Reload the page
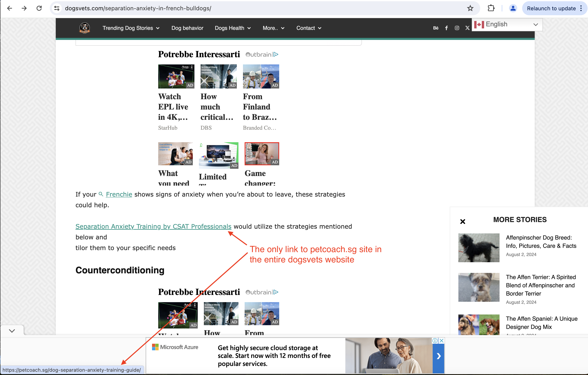Viewport: 588px width, 375px height. click(39, 8)
